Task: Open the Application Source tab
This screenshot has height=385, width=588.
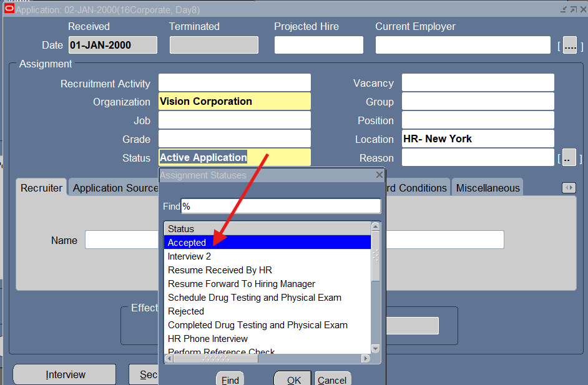Action: coord(115,188)
